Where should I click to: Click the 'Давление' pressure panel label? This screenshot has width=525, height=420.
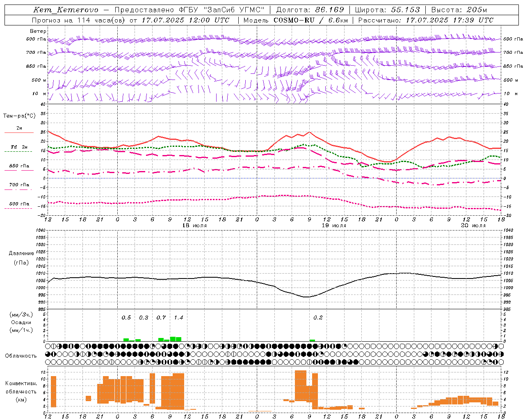[x=21, y=253]
